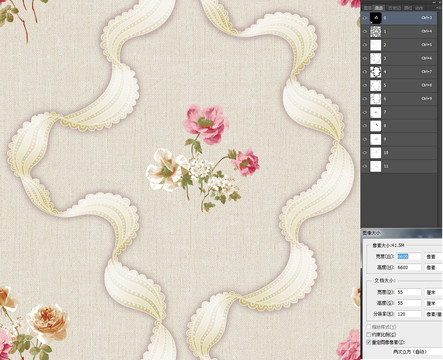Toggle visibility of channel 11
Viewport: 443px width, 360px height.
click(365, 166)
